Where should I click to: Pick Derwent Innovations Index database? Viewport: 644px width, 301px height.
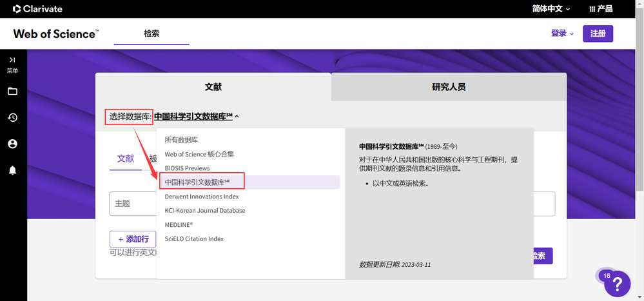coord(202,197)
